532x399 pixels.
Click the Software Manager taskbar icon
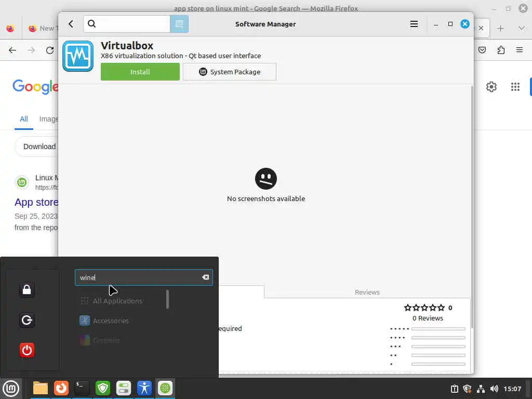coord(165,388)
